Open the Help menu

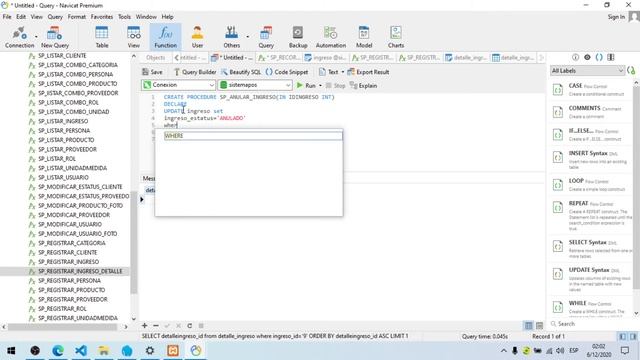click(x=167, y=17)
